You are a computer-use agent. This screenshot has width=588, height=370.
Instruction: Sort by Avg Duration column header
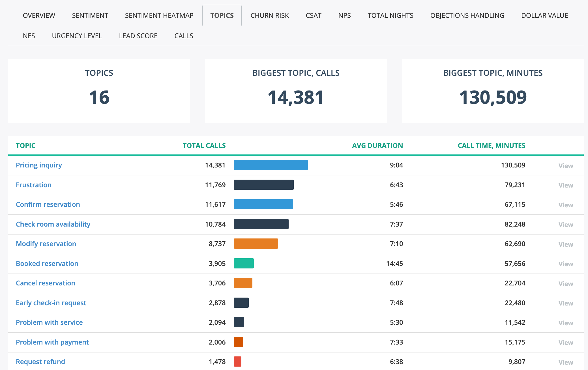pos(377,146)
